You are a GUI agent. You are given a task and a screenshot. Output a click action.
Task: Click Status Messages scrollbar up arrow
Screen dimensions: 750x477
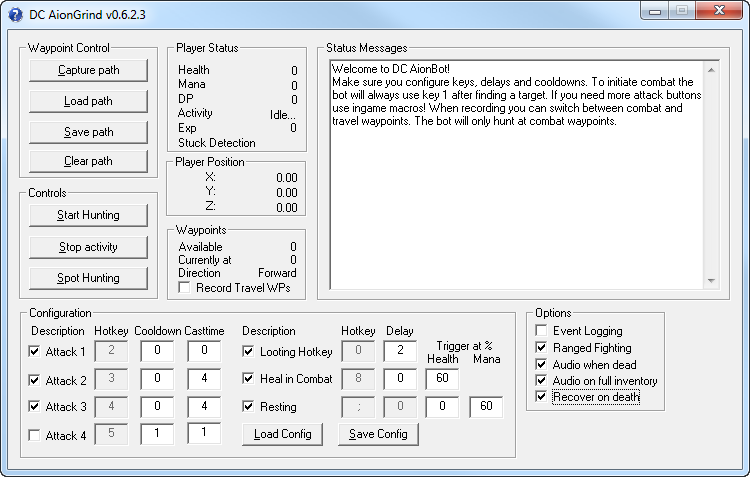point(711,70)
